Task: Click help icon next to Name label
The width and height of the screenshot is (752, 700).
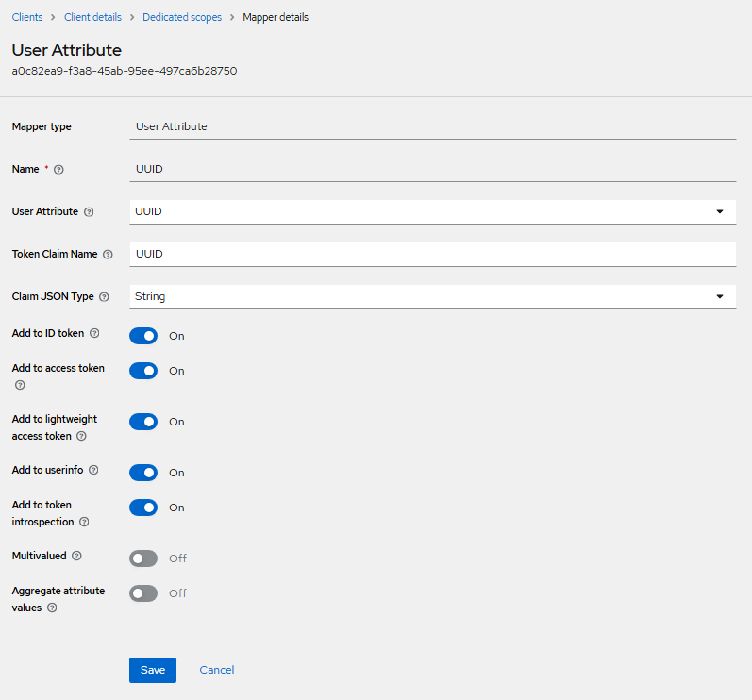Action: (x=58, y=170)
